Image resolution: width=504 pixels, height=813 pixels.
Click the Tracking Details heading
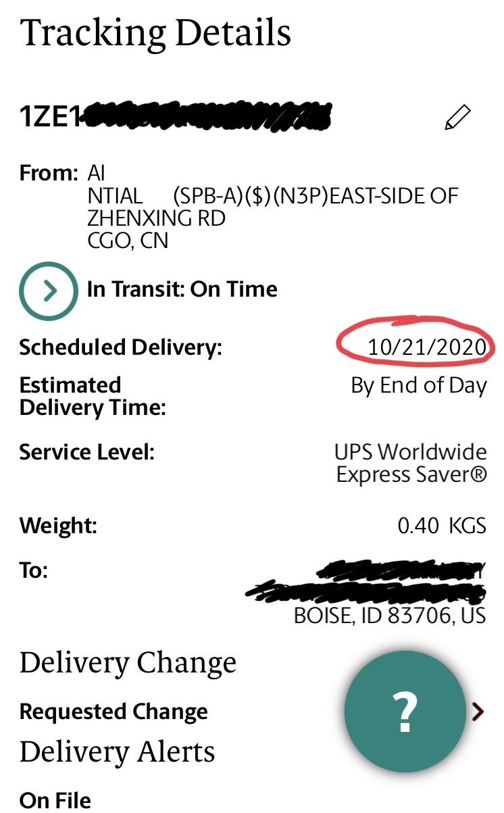[155, 33]
